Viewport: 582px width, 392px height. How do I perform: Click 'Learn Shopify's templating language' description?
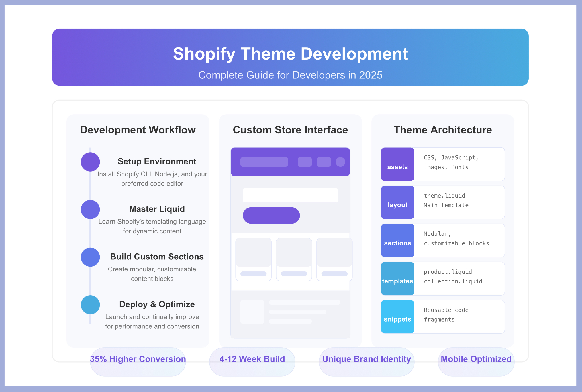(x=152, y=226)
